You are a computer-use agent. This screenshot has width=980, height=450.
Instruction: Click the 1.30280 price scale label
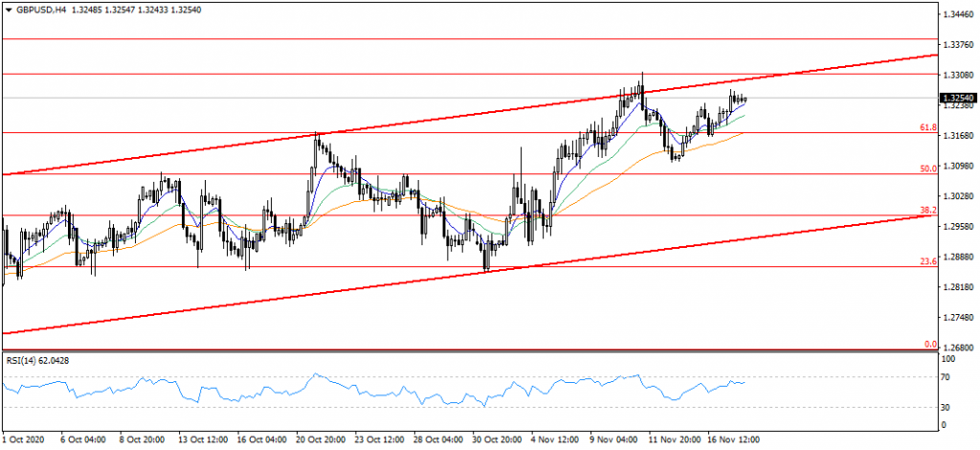coord(957,196)
